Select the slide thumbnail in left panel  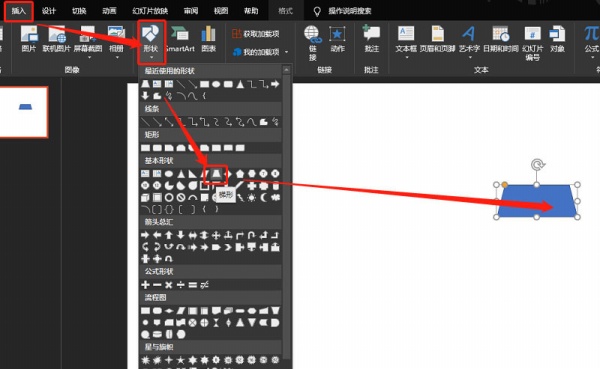pyautogui.click(x=24, y=112)
